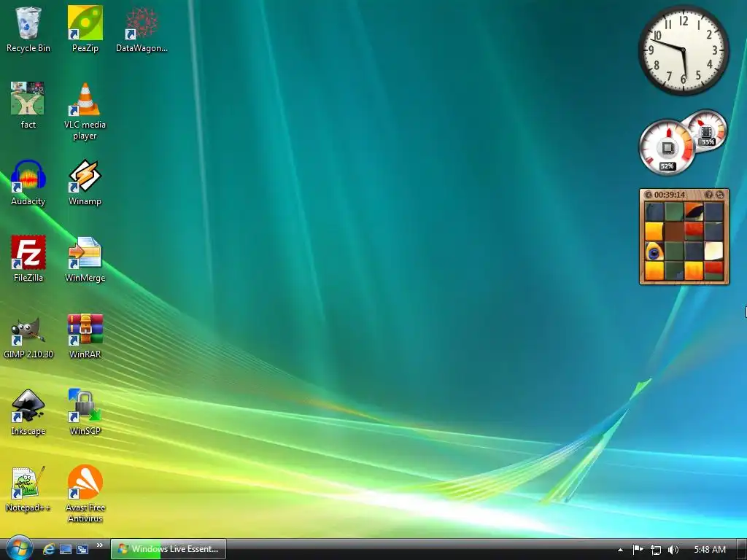The width and height of the screenshot is (747, 560).
Task: Click the Action Center flag tray icon
Action: [x=638, y=550]
